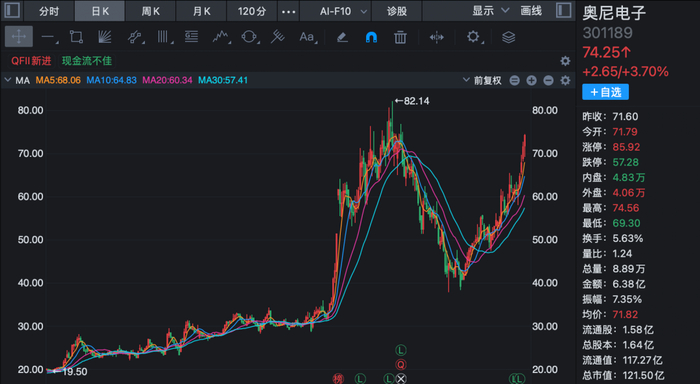Switch to the 月K tab
Viewport: 700px width, 384px height.
[202, 11]
